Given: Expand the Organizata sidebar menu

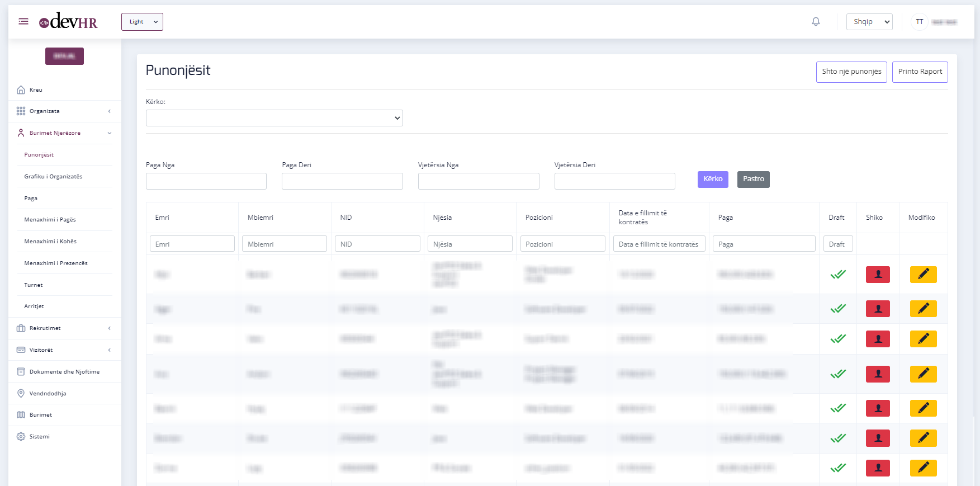Looking at the screenshot, I should coord(64,111).
